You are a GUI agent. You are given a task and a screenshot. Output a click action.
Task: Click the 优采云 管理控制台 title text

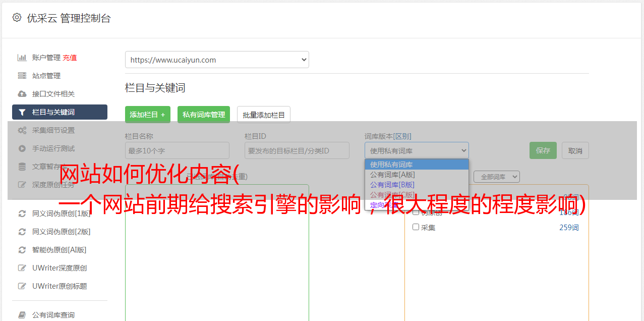point(69,18)
